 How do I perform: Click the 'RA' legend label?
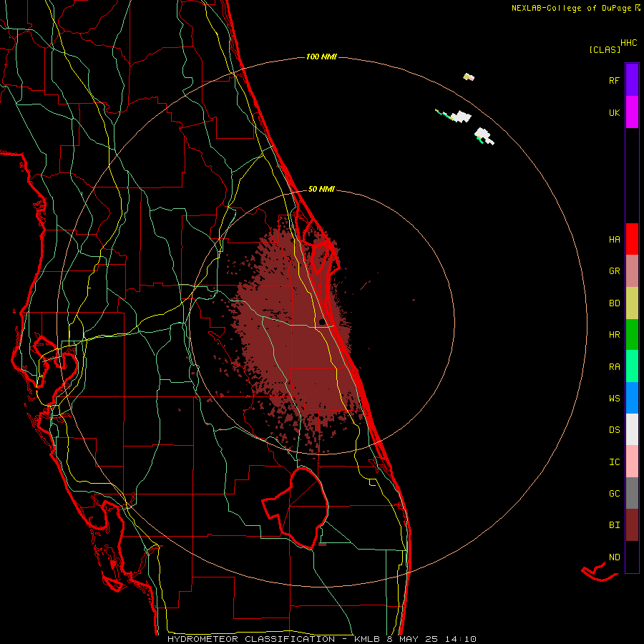[614, 366]
